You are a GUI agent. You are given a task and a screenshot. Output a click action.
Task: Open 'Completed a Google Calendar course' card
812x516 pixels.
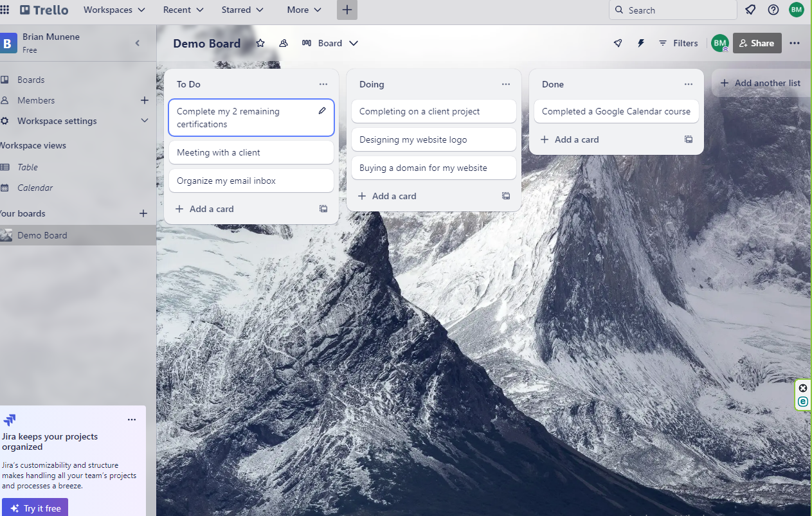tap(617, 111)
